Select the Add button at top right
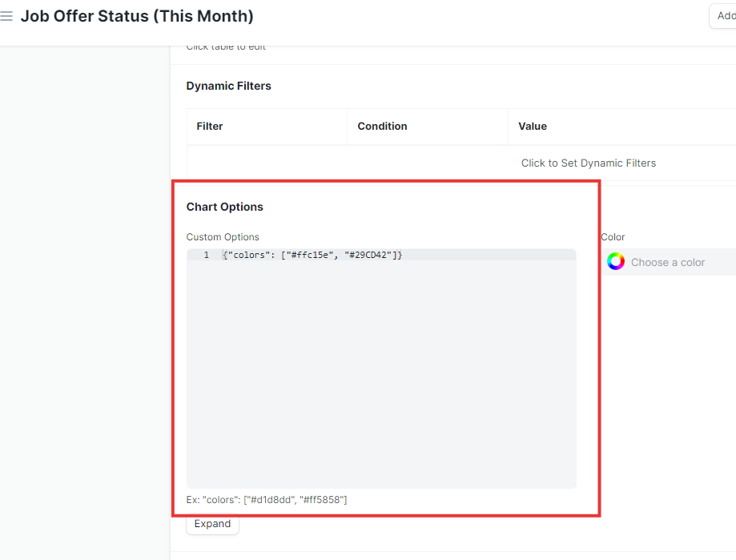 [x=725, y=15]
